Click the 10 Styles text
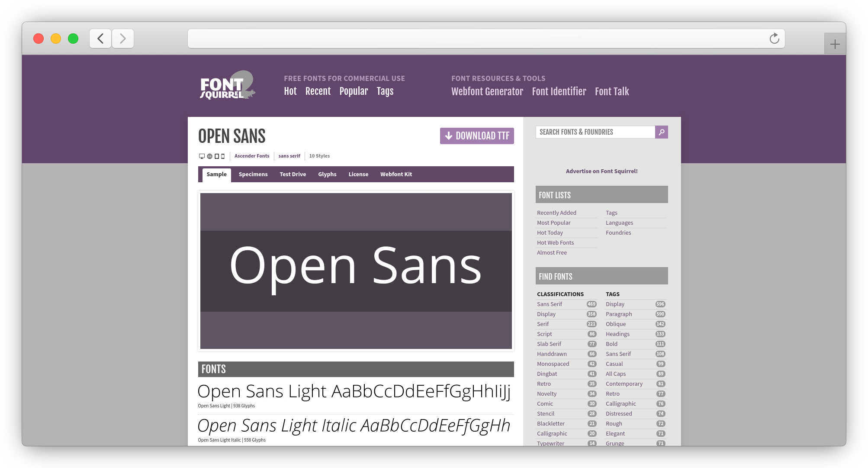The height and width of the screenshot is (468, 868). pos(319,156)
